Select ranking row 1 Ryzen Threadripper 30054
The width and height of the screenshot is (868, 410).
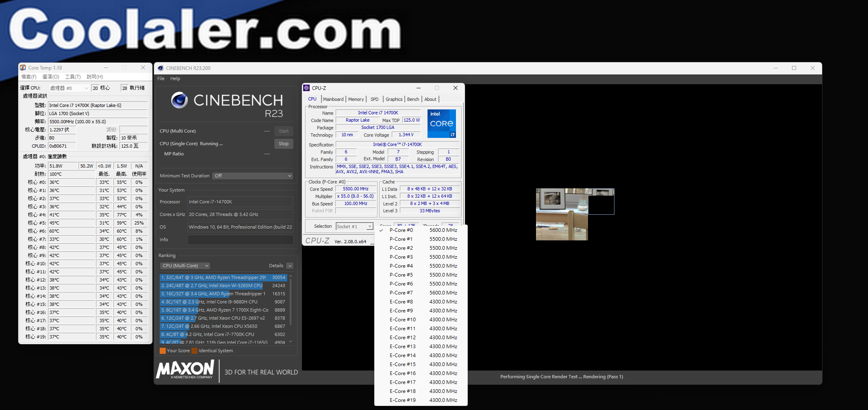[223, 277]
